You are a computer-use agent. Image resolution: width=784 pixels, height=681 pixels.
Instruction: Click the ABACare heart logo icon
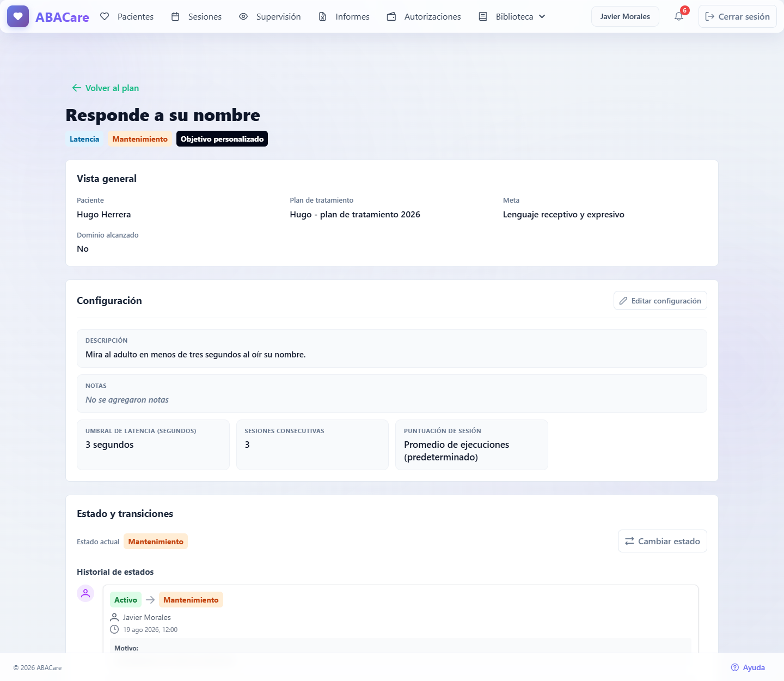click(x=18, y=17)
